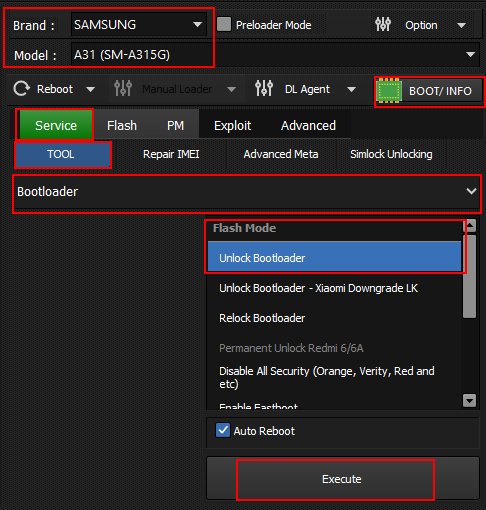Click the BOOT/ INFO button
Screen dimensions: 486x510
(x=429, y=91)
